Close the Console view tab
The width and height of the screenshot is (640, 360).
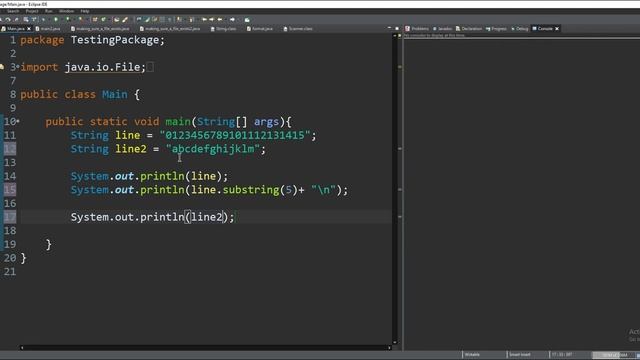[557, 29]
